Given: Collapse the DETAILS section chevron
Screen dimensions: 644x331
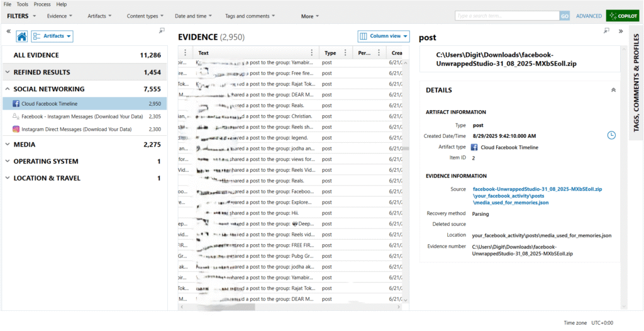Looking at the screenshot, I should (613, 90).
